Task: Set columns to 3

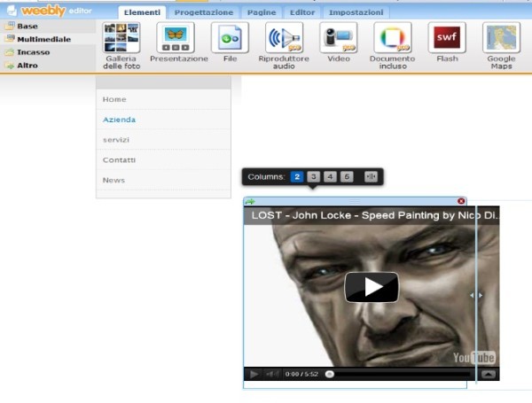Action: tap(314, 177)
